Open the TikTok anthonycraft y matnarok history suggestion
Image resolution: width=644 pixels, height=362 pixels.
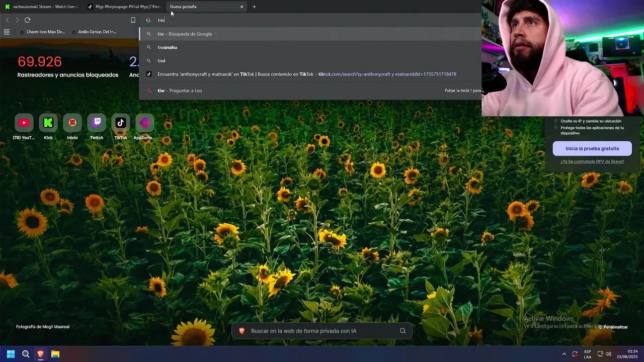tap(310, 74)
